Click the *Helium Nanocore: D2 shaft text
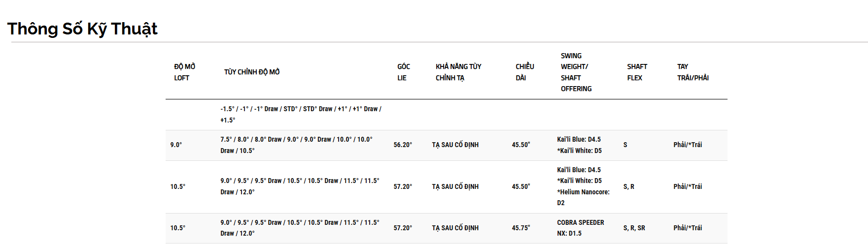This screenshot has height=245, width=868. tap(583, 197)
